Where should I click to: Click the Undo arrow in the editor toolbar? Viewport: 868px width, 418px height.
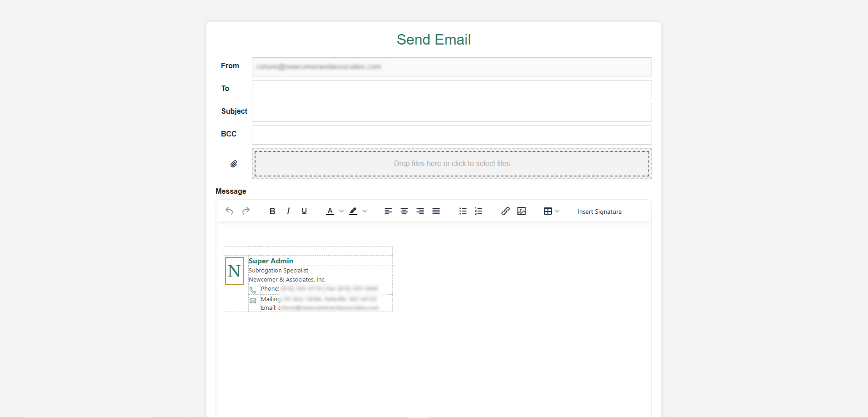click(229, 211)
